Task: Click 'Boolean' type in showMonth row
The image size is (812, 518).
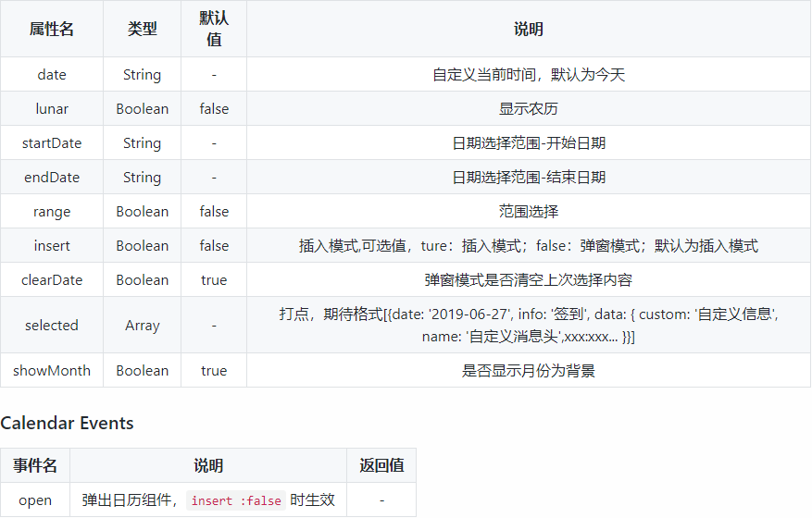Action: (x=142, y=371)
